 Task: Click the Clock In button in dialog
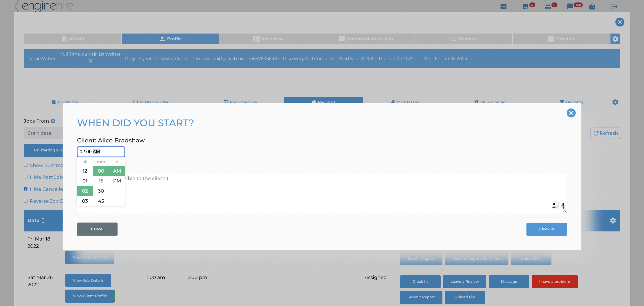(546, 229)
